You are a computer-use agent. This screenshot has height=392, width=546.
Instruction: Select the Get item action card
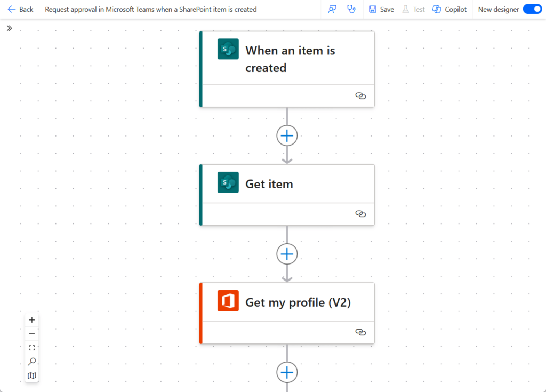click(287, 195)
